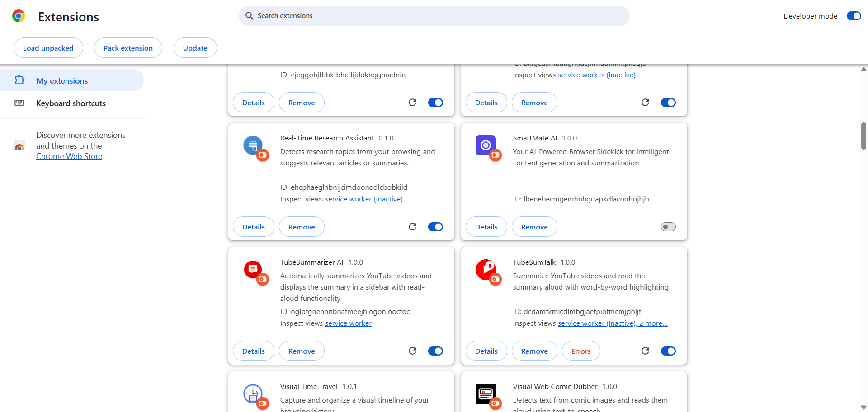Image resolution: width=868 pixels, height=412 pixels.
Task: Inspect Real-Time Research Assistant service worker
Action: coord(364,199)
